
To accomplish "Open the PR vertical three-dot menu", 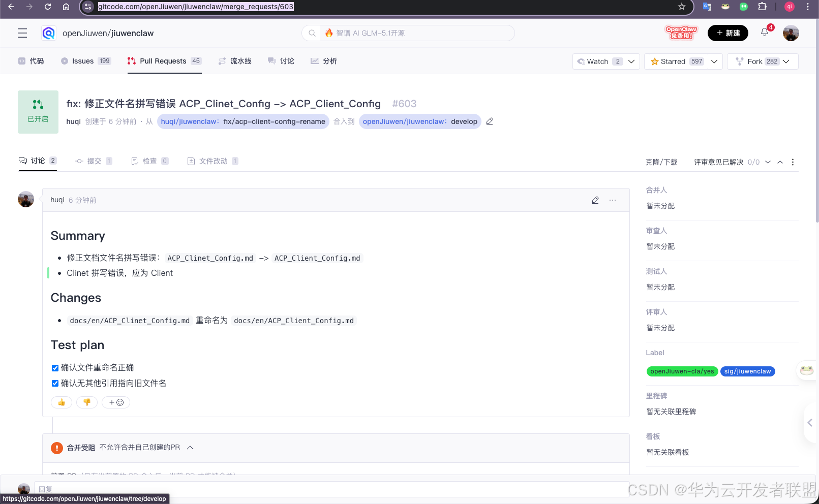I will (x=793, y=162).
